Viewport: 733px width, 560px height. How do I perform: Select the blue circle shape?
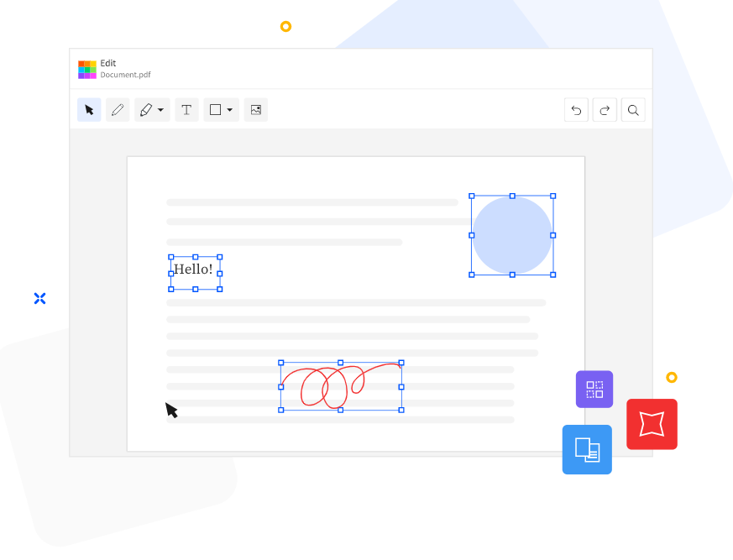click(x=512, y=236)
